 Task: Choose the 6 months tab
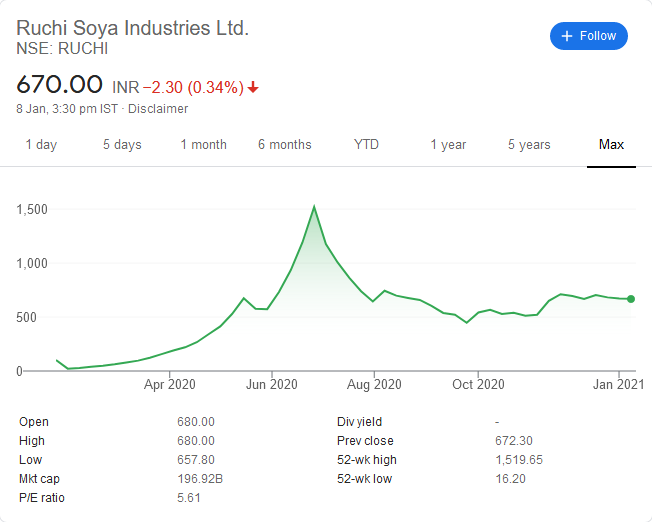285,145
